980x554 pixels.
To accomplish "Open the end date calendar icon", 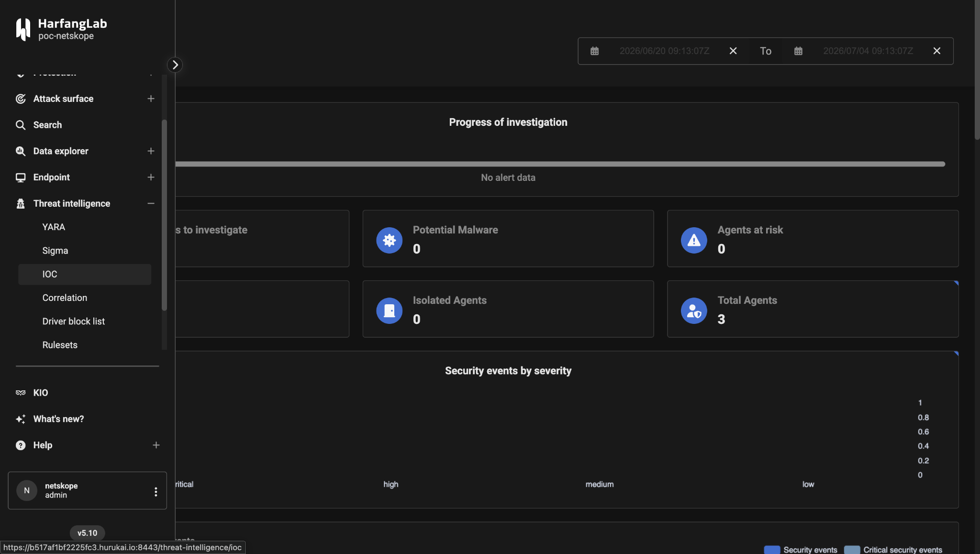I will [x=798, y=51].
